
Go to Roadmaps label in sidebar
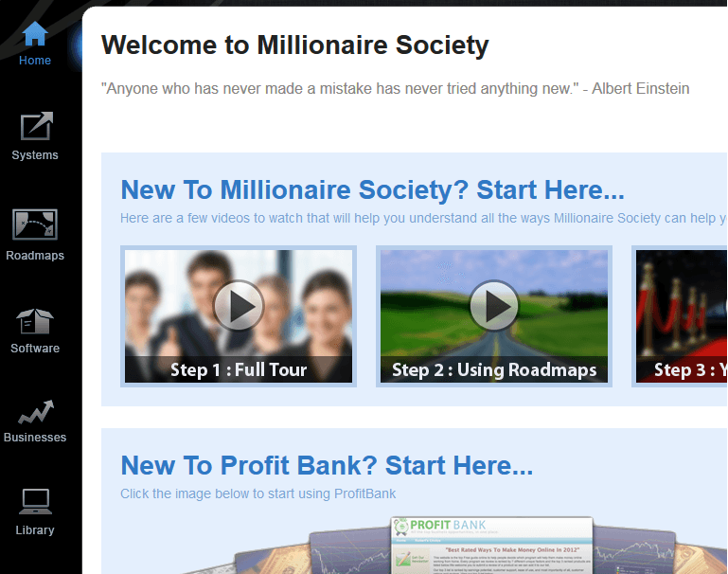(35, 256)
